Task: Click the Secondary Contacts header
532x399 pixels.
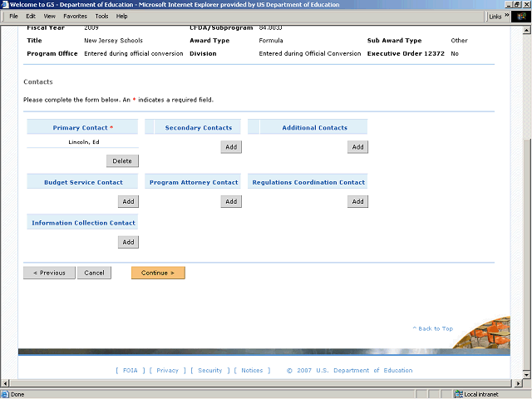Action: tap(199, 127)
